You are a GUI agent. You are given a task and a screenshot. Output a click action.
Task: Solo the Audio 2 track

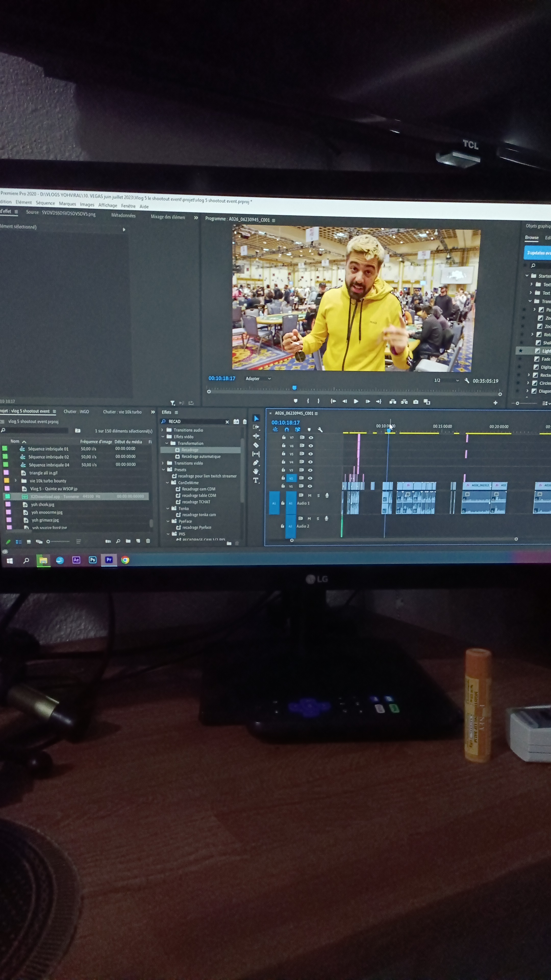coord(318,519)
